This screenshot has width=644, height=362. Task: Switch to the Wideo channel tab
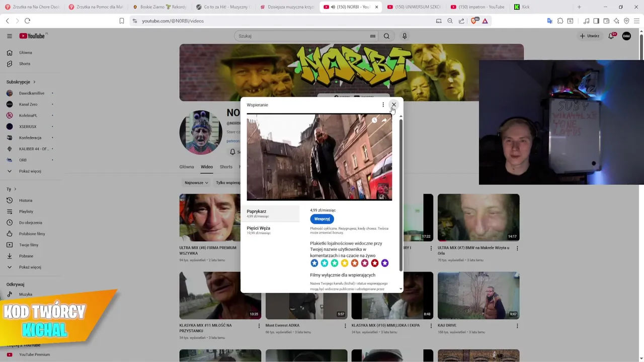point(207,167)
